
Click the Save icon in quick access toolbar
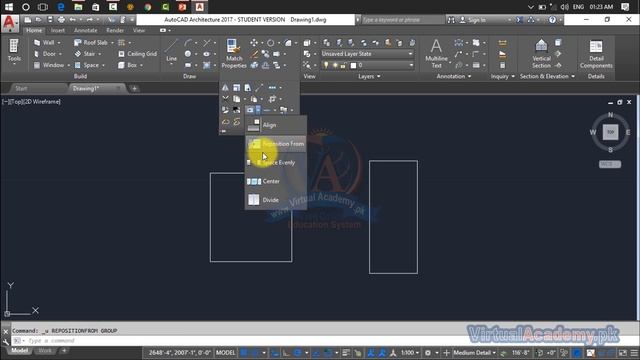[50, 20]
